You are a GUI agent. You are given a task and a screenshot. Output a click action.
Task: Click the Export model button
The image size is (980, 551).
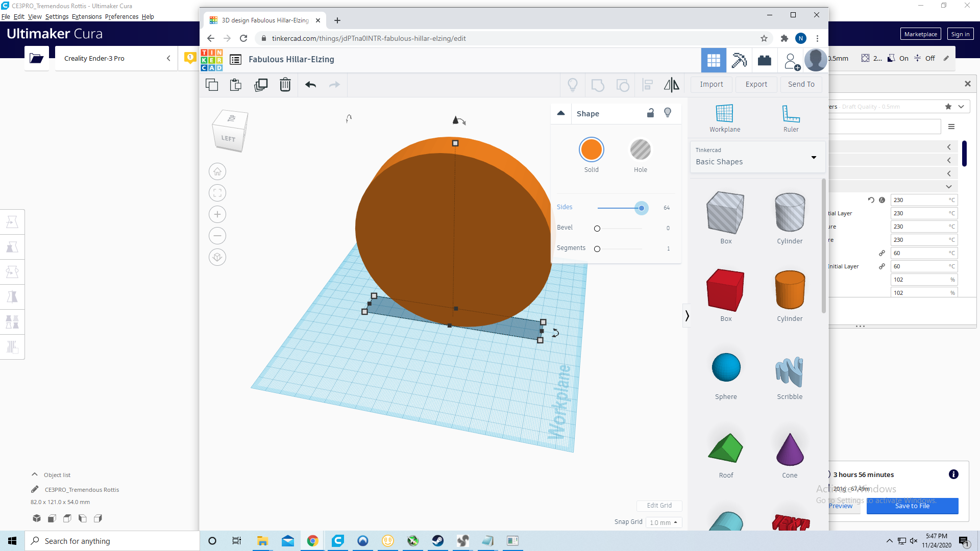click(756, 84)
